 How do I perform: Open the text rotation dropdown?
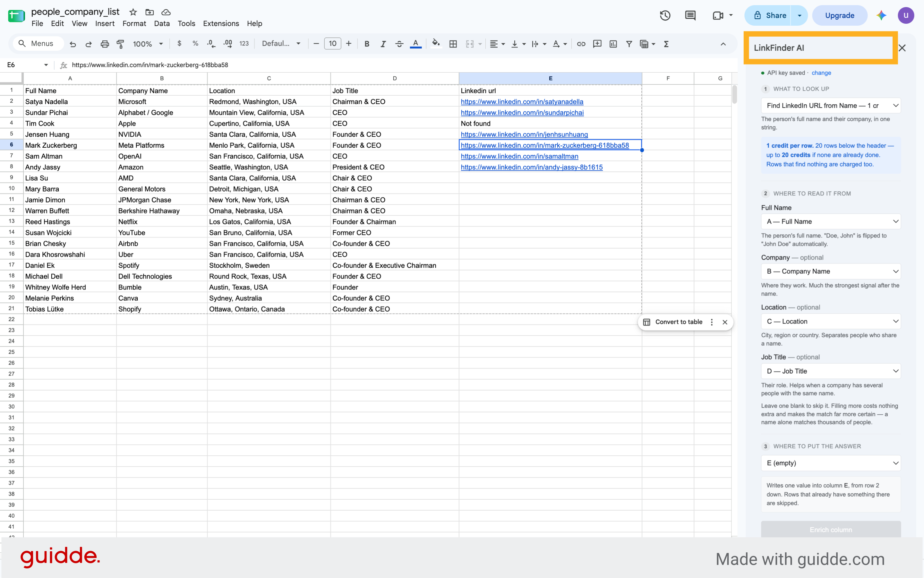560,44
